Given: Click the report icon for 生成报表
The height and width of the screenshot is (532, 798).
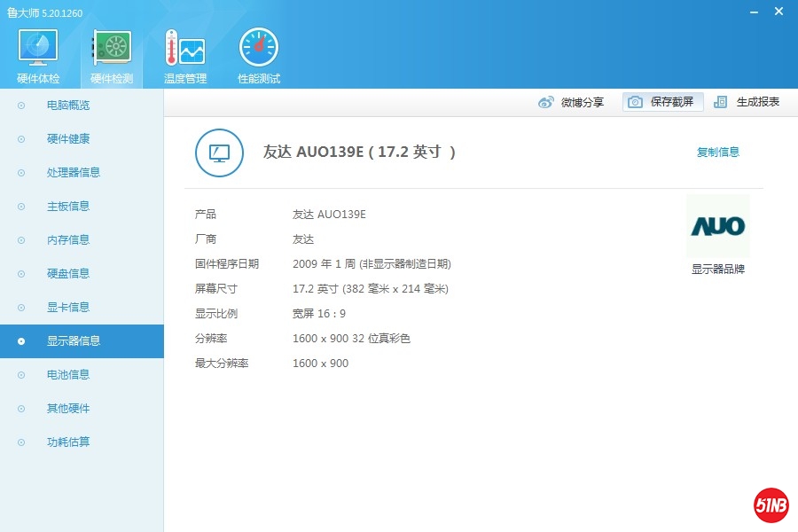Looking at the screenshot, I should (x=721, y=102).
